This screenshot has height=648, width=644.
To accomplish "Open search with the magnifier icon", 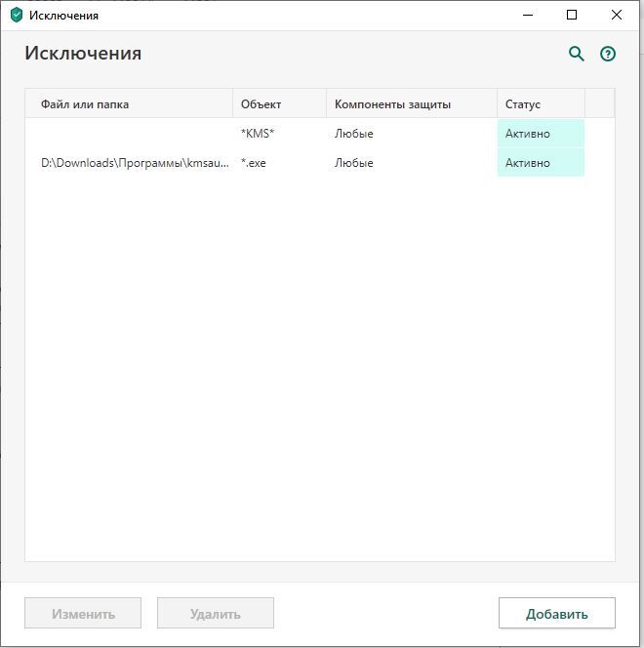I will tap(577, 54).
